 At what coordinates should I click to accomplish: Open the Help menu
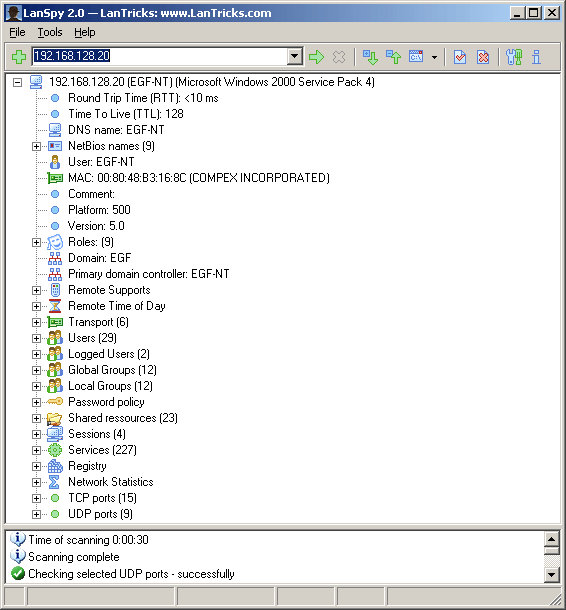point(84,32)
